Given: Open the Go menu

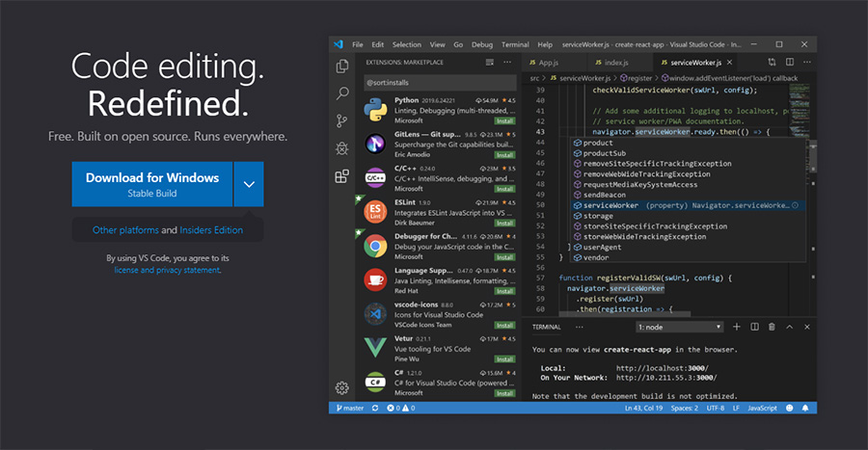Looking at the screenshot, I should pyautogui.click(x=458, y=44).
